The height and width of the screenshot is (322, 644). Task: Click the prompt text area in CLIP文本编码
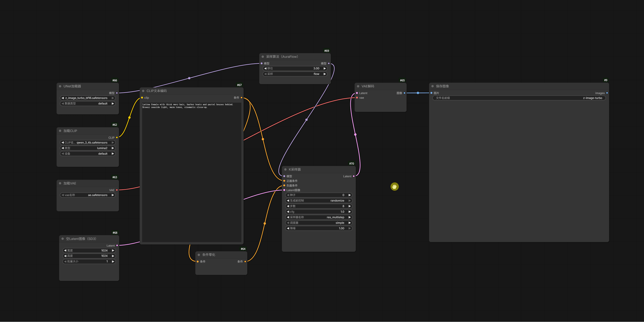tap(192, 172)
